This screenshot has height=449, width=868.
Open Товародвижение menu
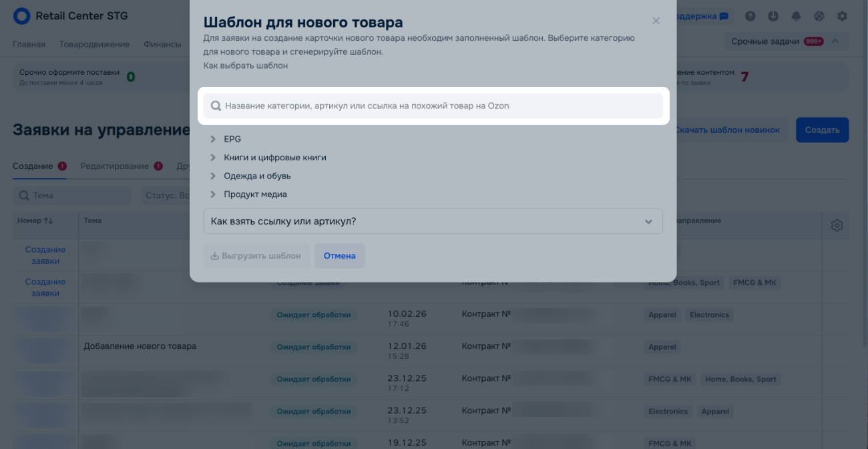point(94,44)
